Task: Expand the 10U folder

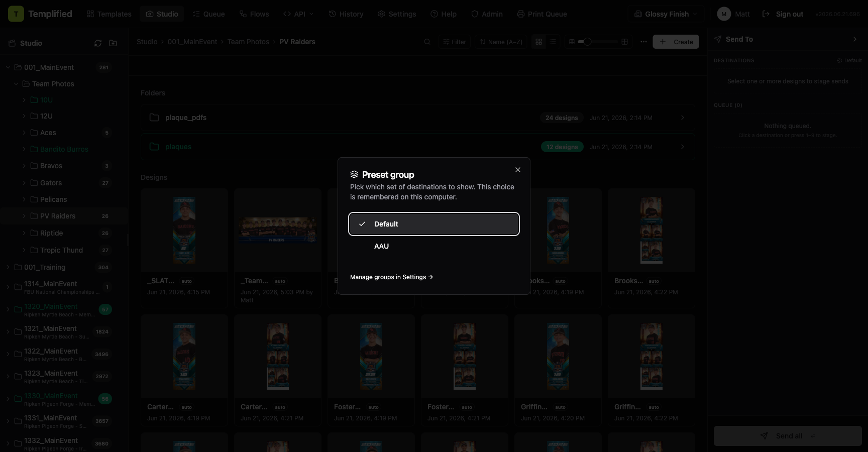Action: [x=24, y=100]
